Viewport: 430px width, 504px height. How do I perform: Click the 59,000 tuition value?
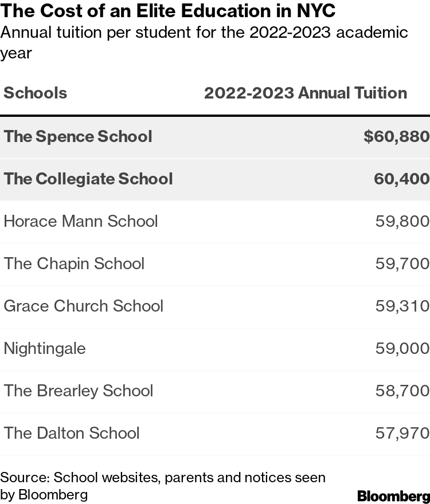point(402,348)
